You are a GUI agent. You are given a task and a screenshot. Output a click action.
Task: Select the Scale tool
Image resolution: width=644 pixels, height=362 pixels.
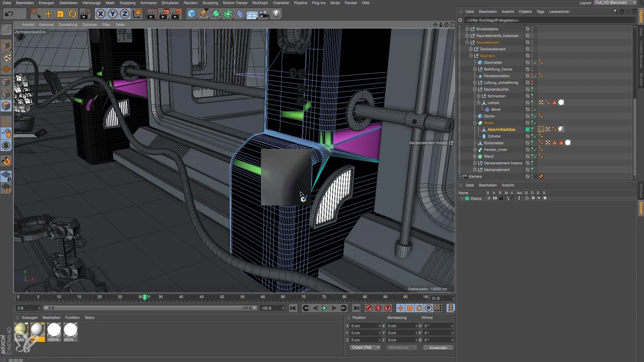60,14
